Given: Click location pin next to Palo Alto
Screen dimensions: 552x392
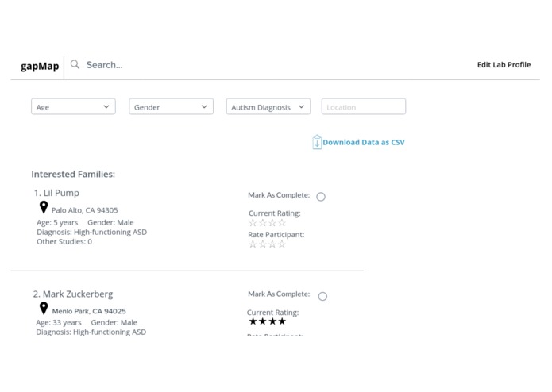Looking at the screenshot, I should (44, 207).
